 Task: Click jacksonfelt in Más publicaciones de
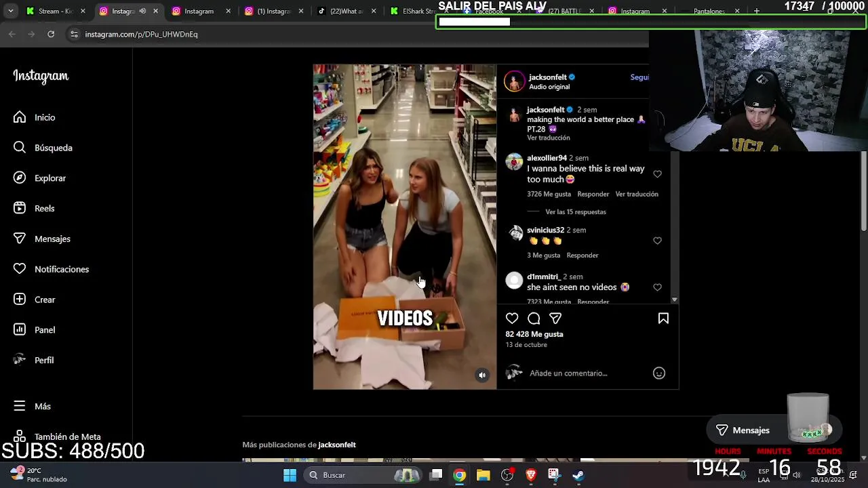tap(336, 445)
